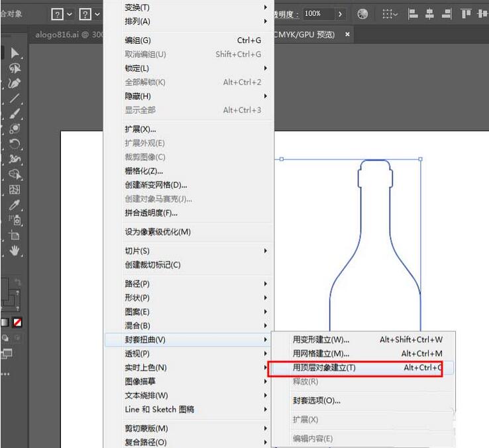The height and width of the screenshot is (448, 489).
Task: Select the Pen tool
Action: coord(15,83)
